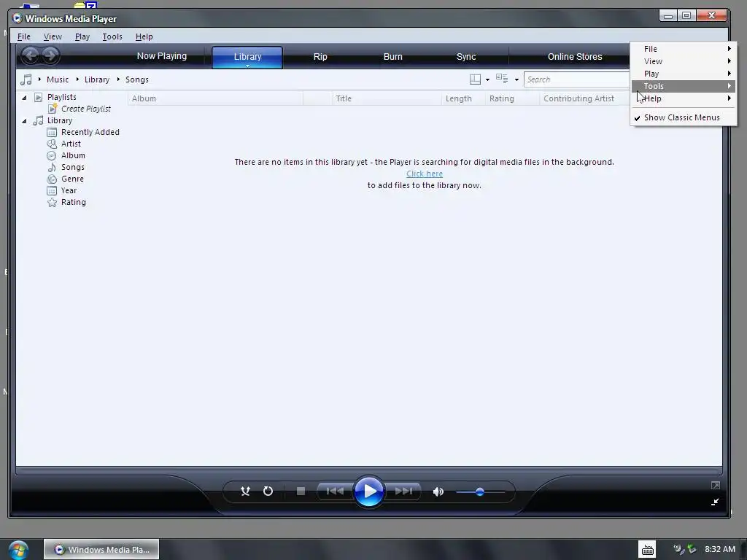Open the File menu in menu bar
This screenshot has height=560, width=747.
(x=24, y=36)
